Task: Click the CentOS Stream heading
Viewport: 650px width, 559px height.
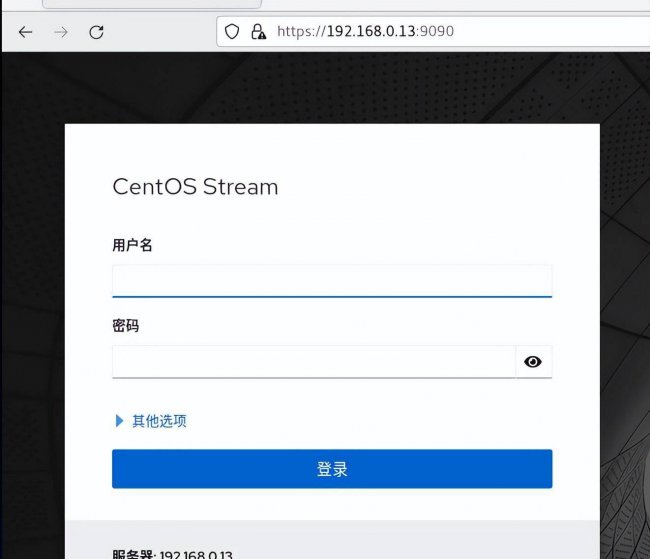Action: click(x=195, y=187)
